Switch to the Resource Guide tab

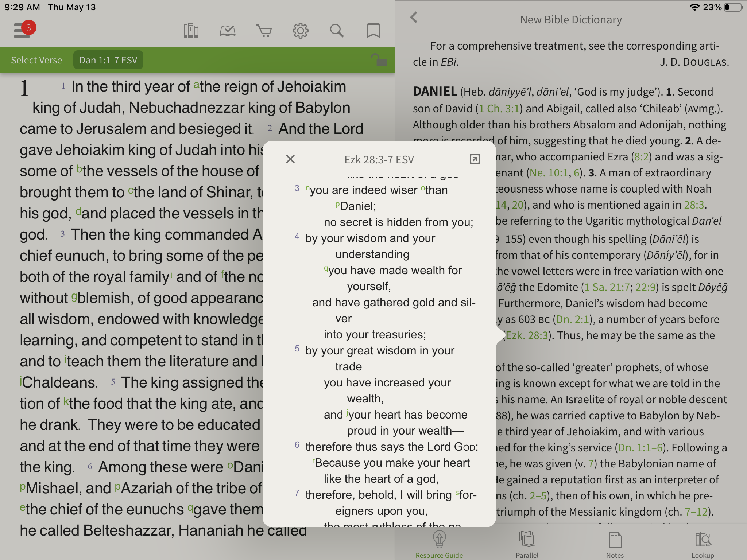tap(439, 544)
